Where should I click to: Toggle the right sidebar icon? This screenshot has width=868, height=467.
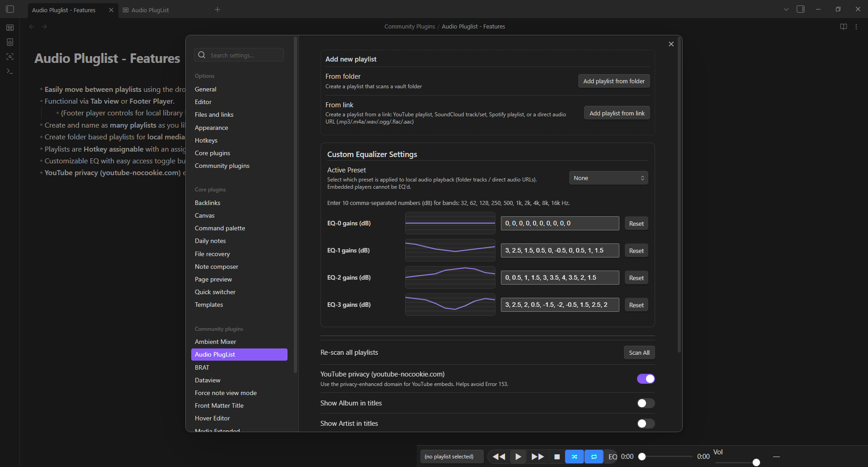click(x=801, y=9)
